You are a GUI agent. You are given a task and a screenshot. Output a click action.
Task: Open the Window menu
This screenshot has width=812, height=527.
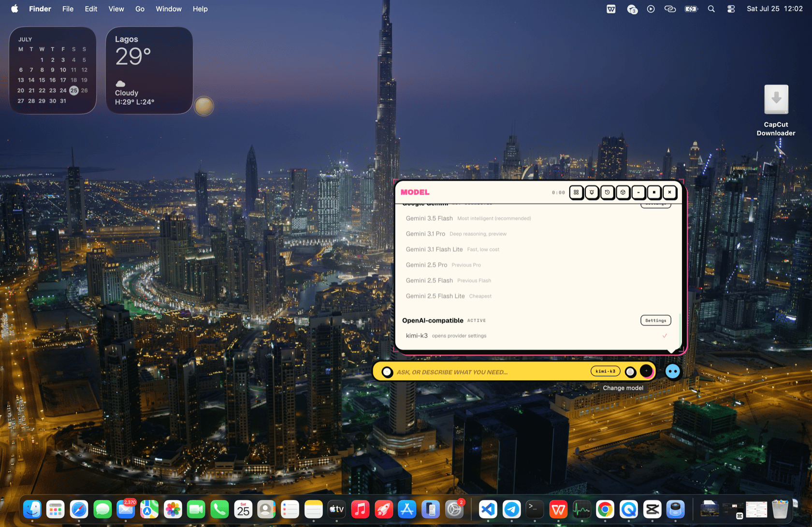coord(169,9)
